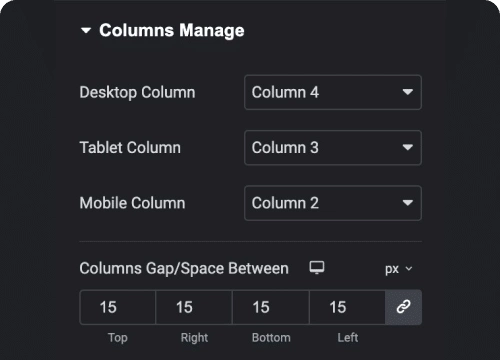Screen dimensions: 500x360
Task: Toggle the linked values chain icon
Action: (x=403, y=307)
